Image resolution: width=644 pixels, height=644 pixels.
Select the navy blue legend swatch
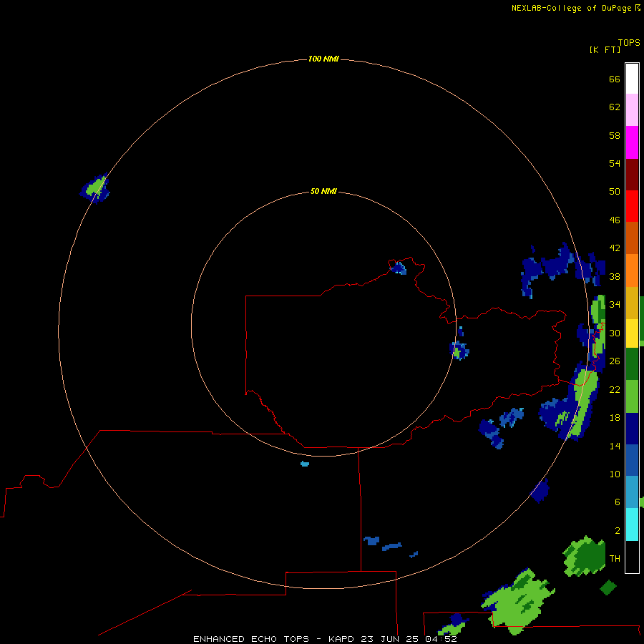pos(632,429)
